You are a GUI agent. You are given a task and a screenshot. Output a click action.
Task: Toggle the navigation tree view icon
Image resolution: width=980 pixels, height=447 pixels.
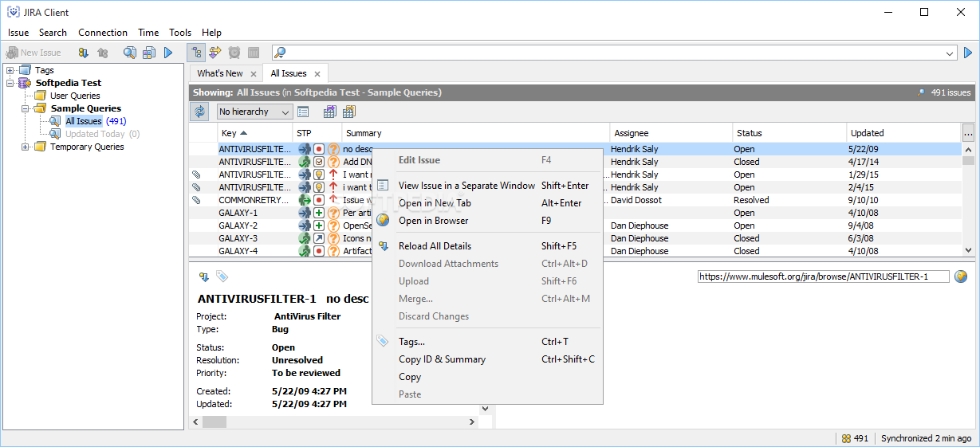click(196, 53)
